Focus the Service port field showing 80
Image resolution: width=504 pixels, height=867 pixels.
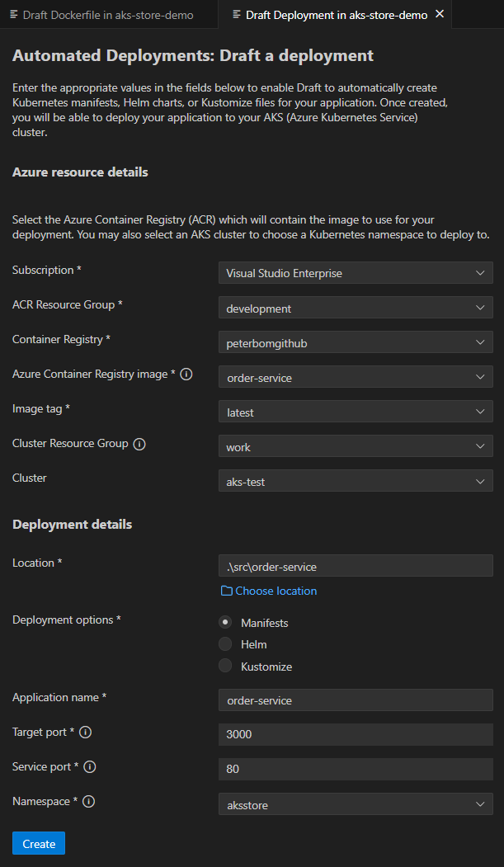click(x=356, y=769)
